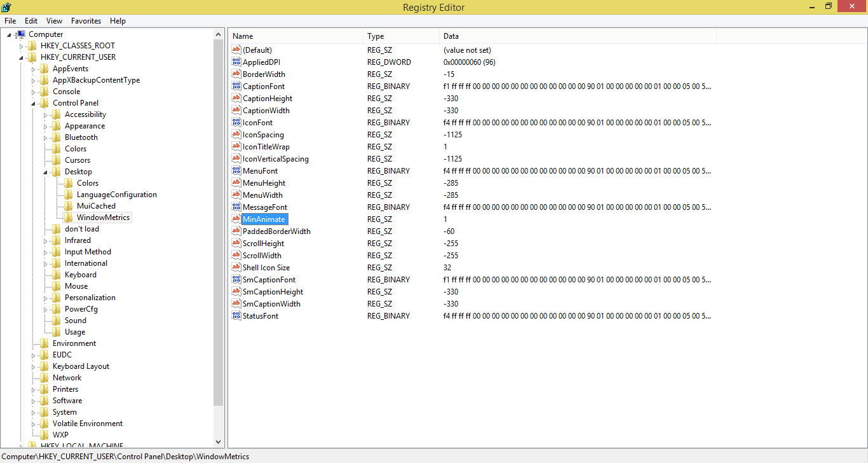868x463 pixels.
Task: Select the IconTitleWrap value name
Action: 266,147
